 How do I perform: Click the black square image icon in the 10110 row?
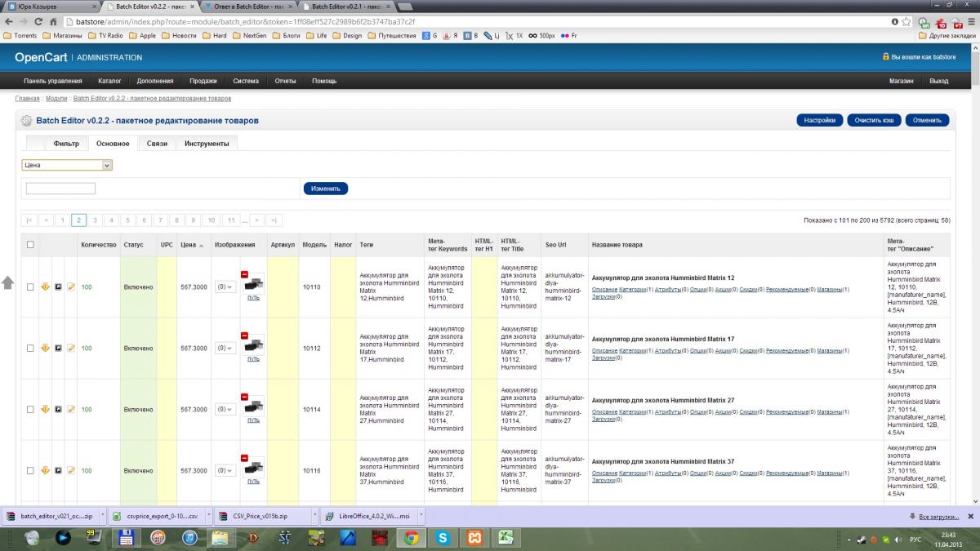(58, 287)
